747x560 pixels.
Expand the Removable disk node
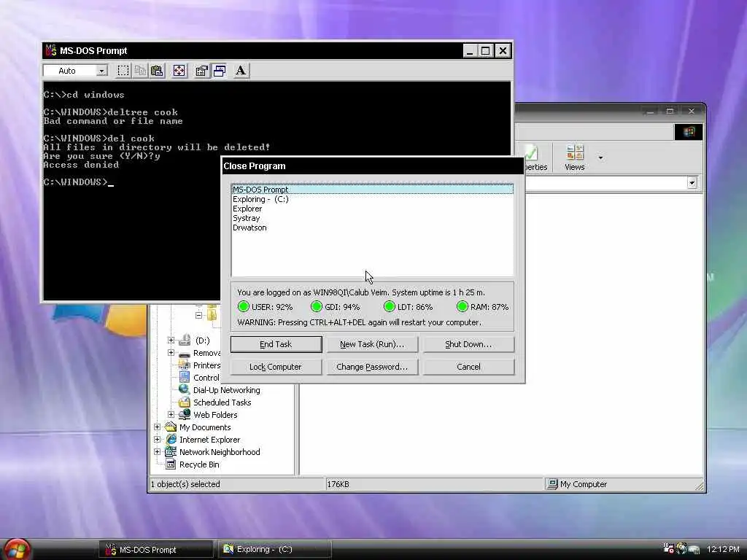(x=171, y=353)
